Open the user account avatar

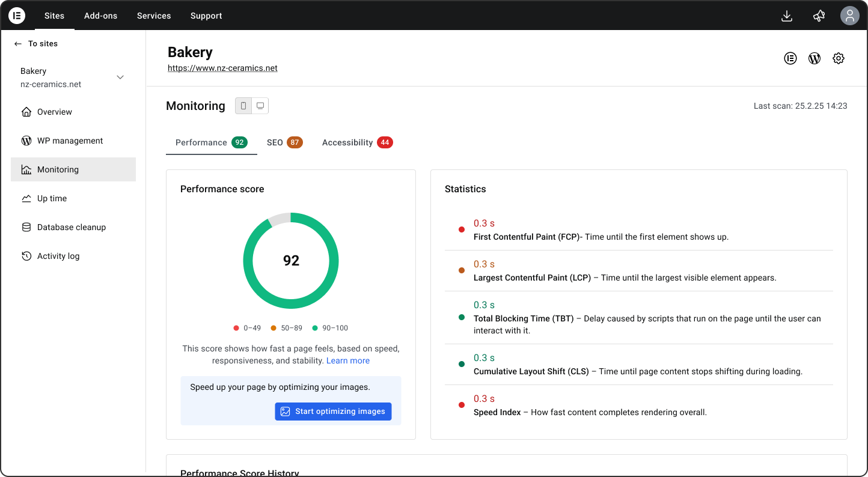(849, 16)
